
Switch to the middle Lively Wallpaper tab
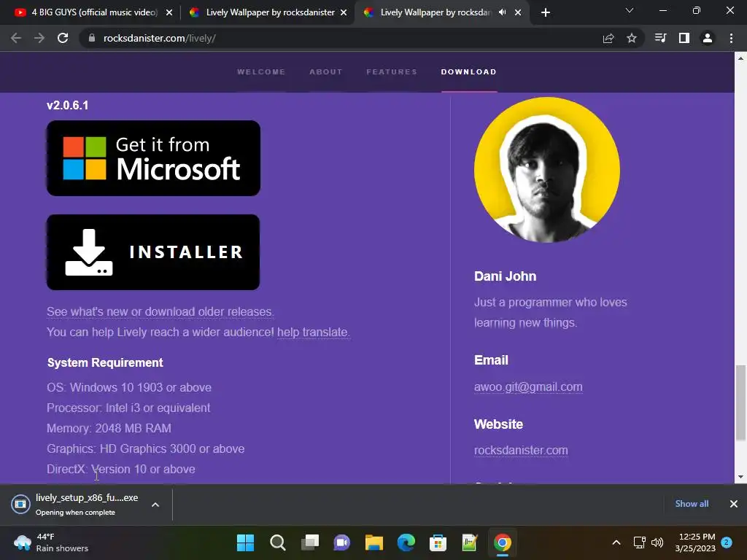[x=268, y=12]
